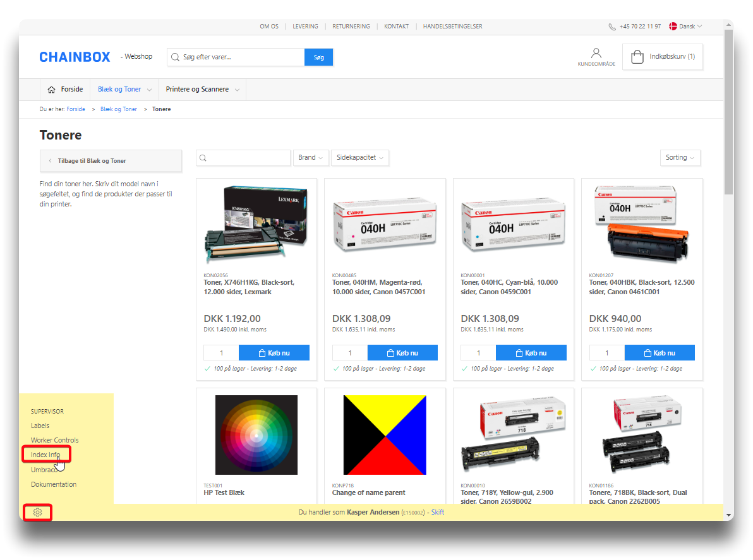
Task: Open Worker Controls in supervisor panel
Action: pos(55,440)
